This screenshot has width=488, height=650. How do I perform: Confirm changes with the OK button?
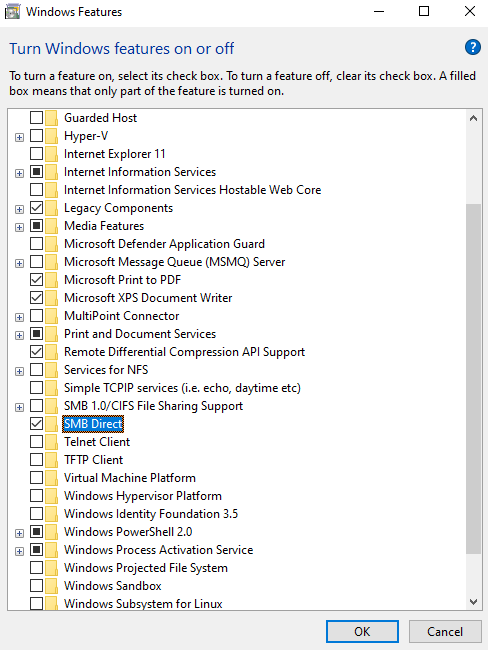[362, 631]
